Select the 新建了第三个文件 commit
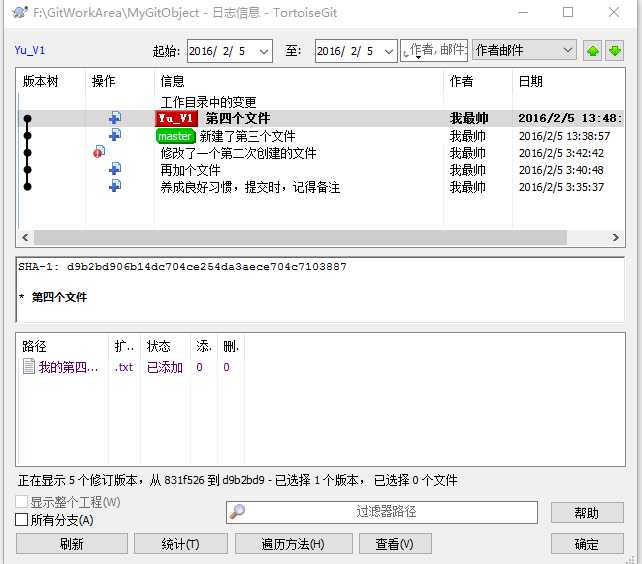 (321, 136)
